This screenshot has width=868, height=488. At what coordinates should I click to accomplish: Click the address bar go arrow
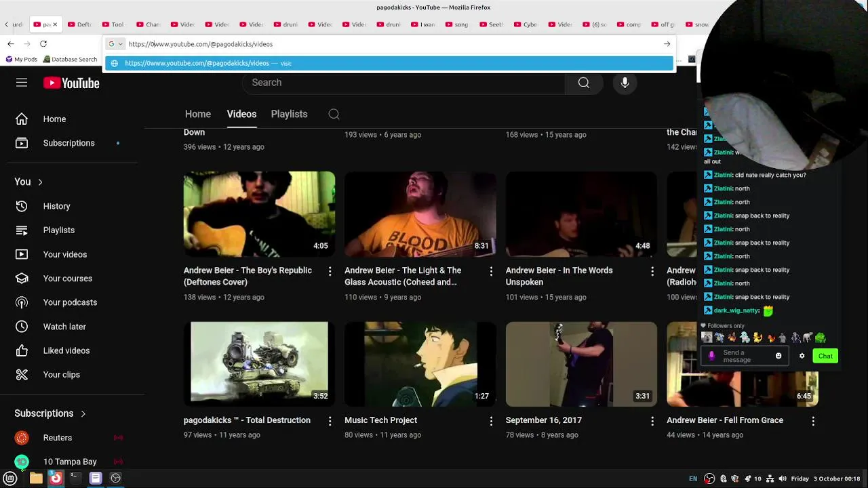click(x=667, y=44)
